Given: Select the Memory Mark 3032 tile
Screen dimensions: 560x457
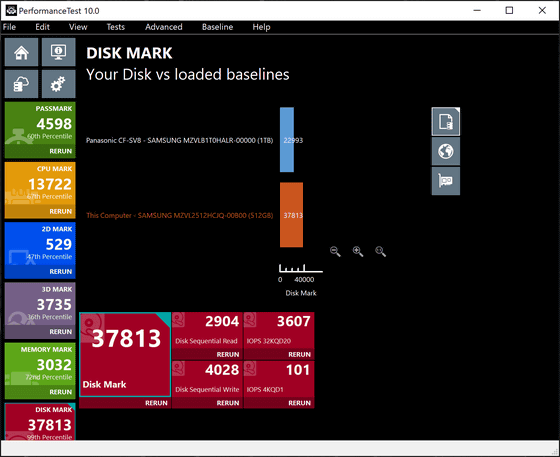Looking at the screenshot, I should (x=40, y=365).
